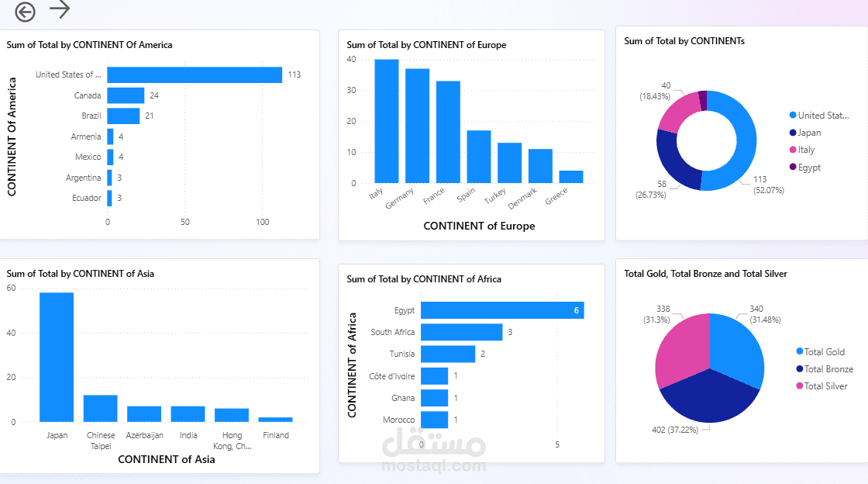
Task: Select the Total Silver legend entry
Action: coord(821,386)
